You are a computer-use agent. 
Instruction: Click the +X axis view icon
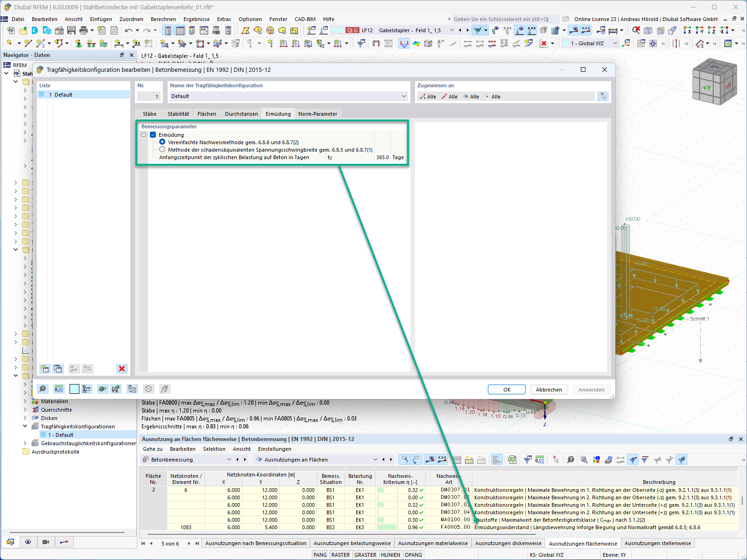(687, 30)
